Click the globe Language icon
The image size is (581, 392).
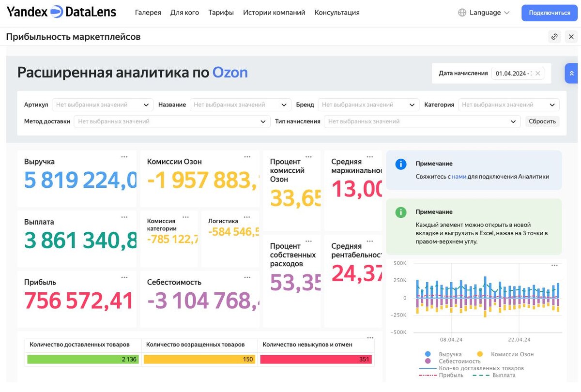click(x=462, y=13)
